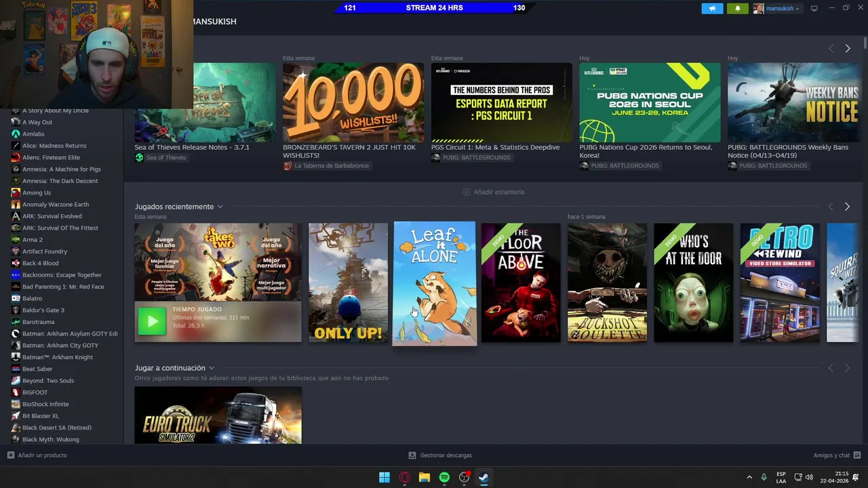Select Backrooms: Escape Together entry
Screen dimensions: 868x488
pos(62,274)
